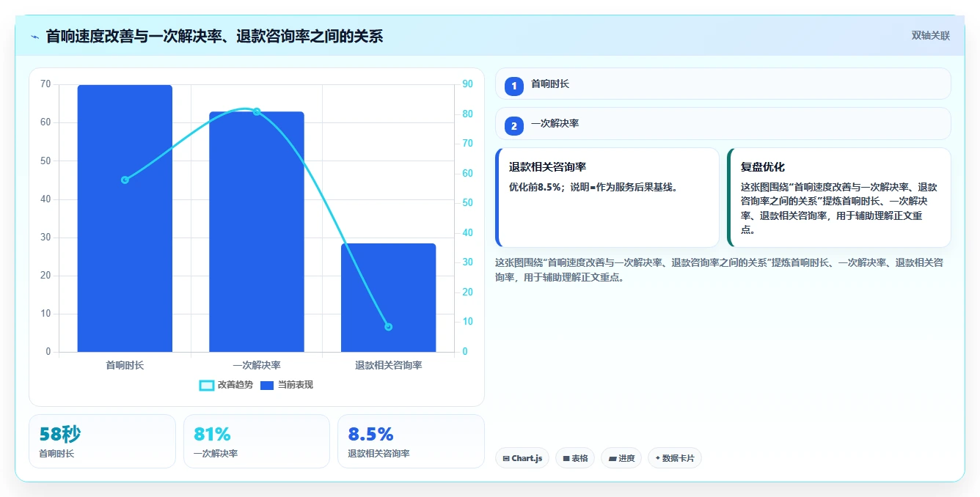The width and height of the screenshot is (980, 497).
Task: Select the 一次解决率 bar in chart
Action: [257, 232]
